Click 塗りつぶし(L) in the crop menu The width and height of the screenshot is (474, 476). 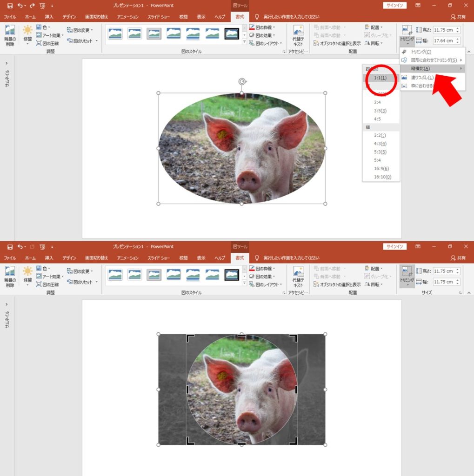click(x=422, y=78)
